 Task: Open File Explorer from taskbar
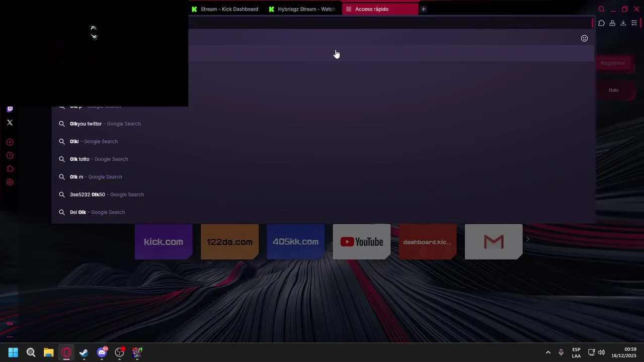[x=48, y=352]
